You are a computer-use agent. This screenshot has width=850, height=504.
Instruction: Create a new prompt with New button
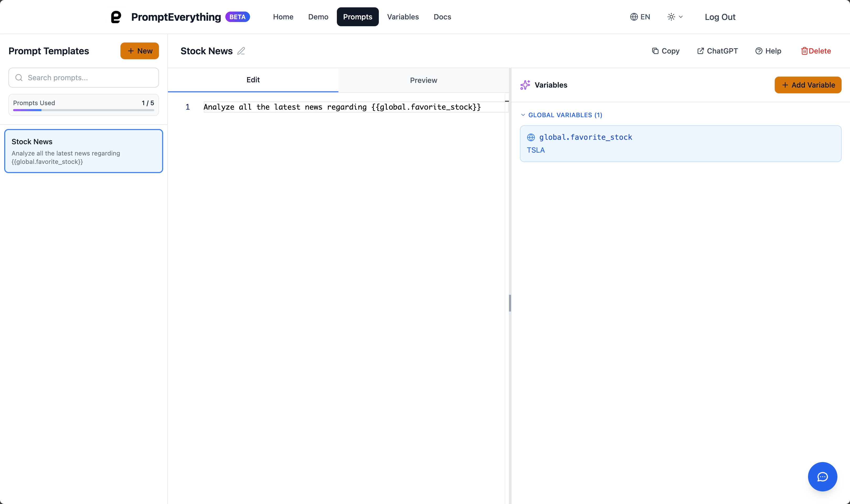(139, 51)
